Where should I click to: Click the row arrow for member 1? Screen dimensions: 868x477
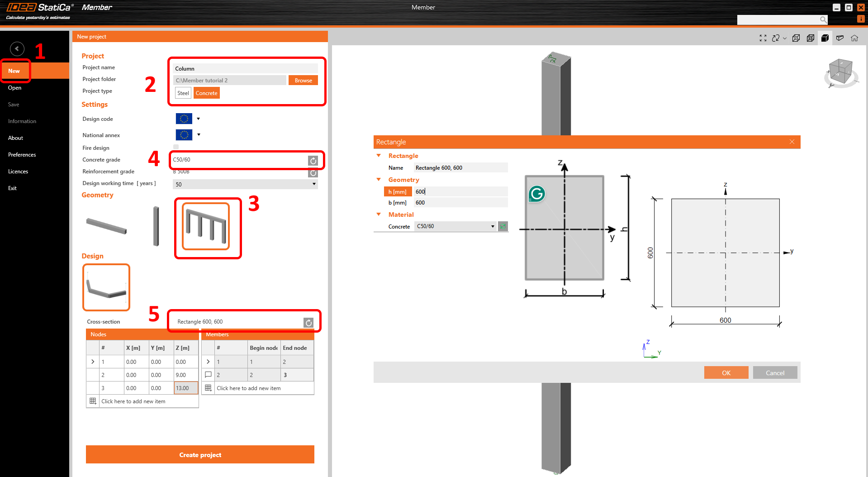coord(208,362)
